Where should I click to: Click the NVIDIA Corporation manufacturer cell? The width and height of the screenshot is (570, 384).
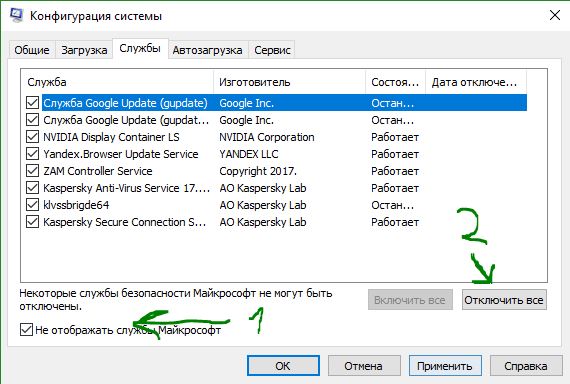coord(267,137)
